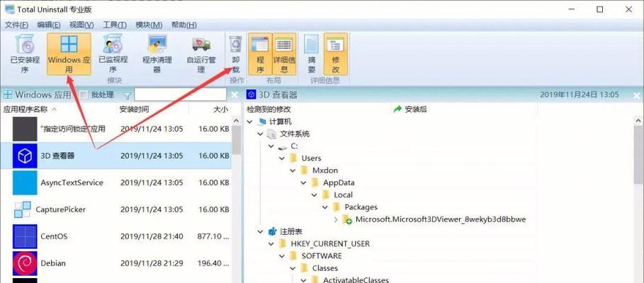644x283 pixels.
Task: Select the CentOS size 877.10 cell
Action: point(213,236)
